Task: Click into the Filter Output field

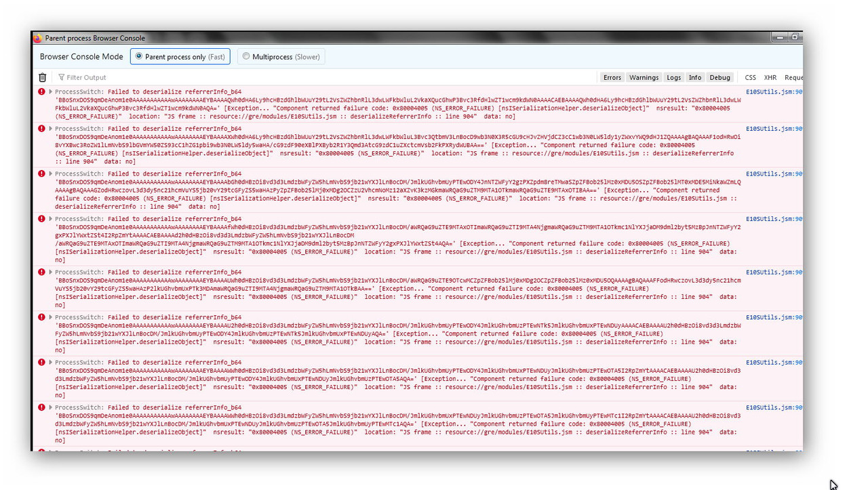Action: coord(325,77)
